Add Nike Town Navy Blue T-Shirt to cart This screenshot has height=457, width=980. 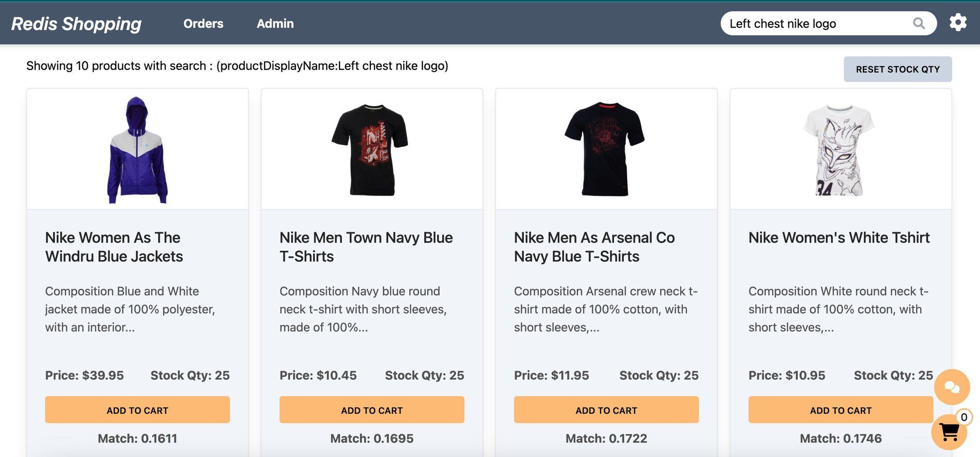click(371, 410)
